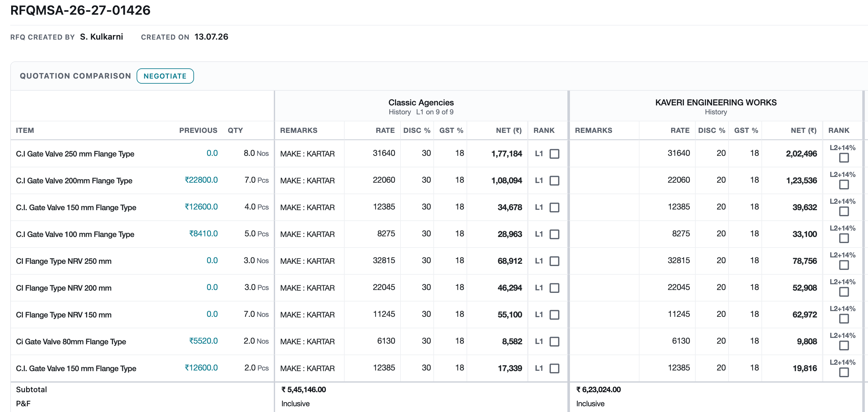Tick Kaveri checkbox for Gate Valve 250 mm

[x=844, y=157]
